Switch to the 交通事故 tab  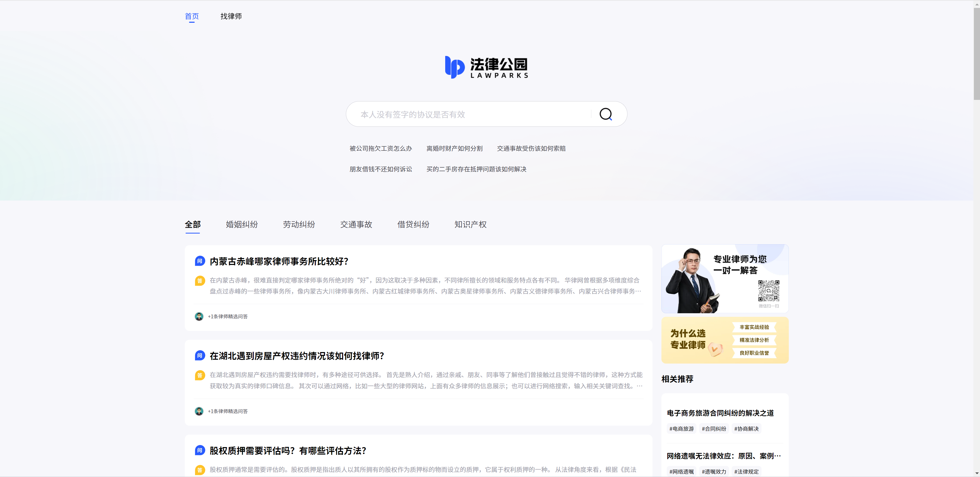pos(356,225)
